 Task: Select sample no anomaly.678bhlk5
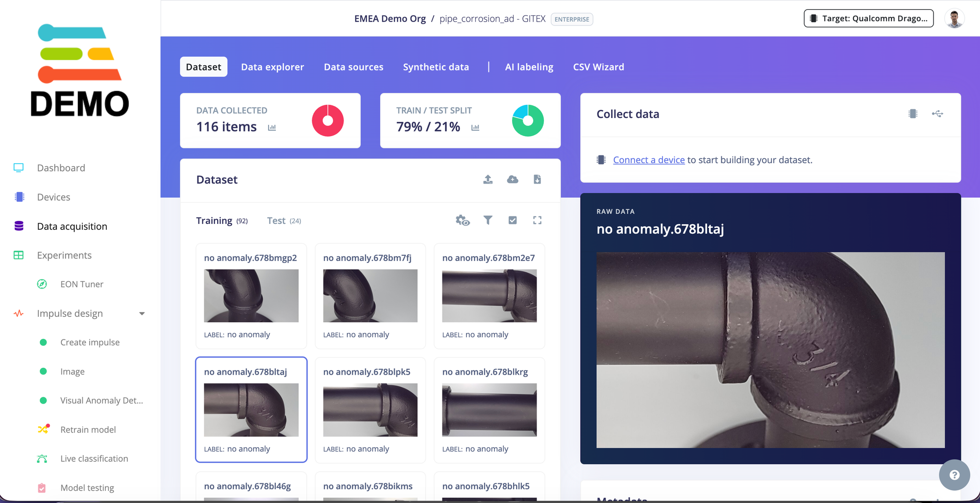489,487
